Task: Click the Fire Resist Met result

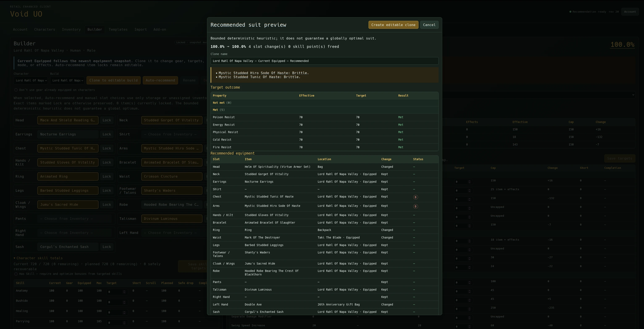Action: click(400, 148)
